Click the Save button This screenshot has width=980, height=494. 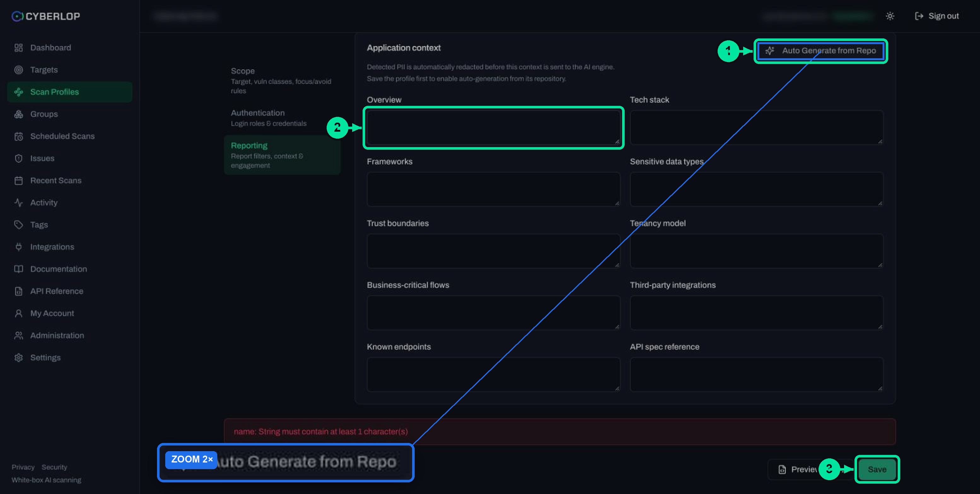877,469
